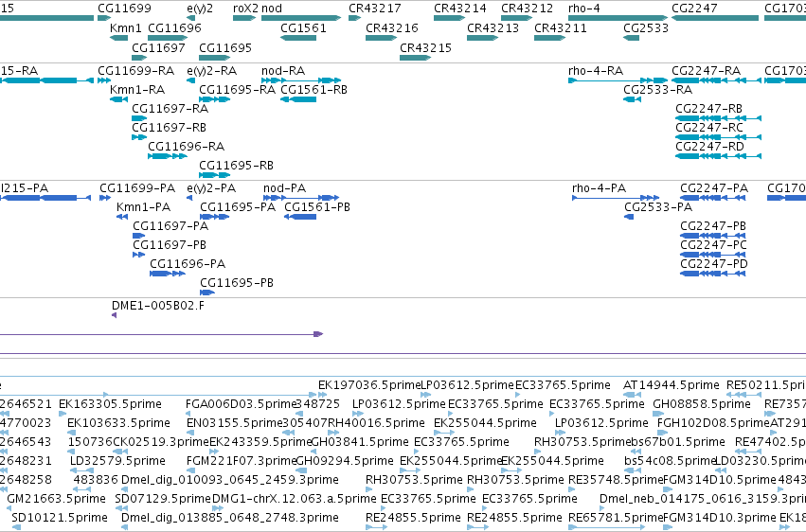Open the CG11699-RA transcript label
The width and height of the screenshot is (806, 532).
pos(136,70)
